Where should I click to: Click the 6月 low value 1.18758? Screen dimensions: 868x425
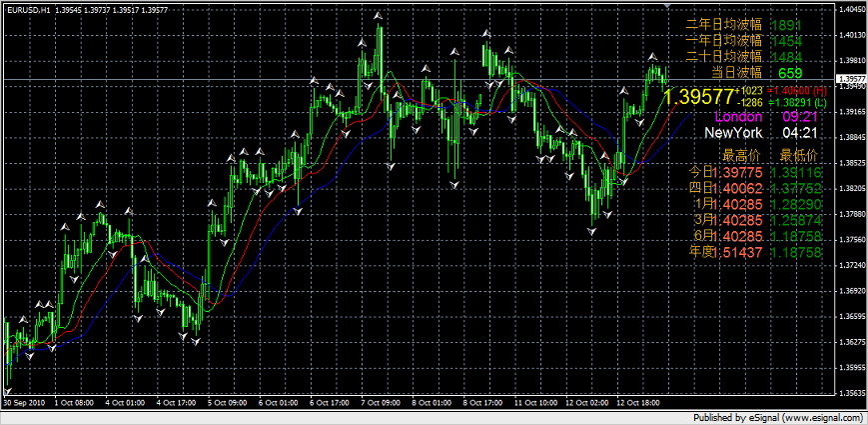pos(795,237)
